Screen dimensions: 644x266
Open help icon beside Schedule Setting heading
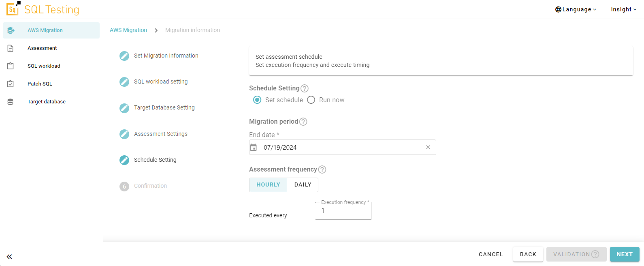coord(305,88)
